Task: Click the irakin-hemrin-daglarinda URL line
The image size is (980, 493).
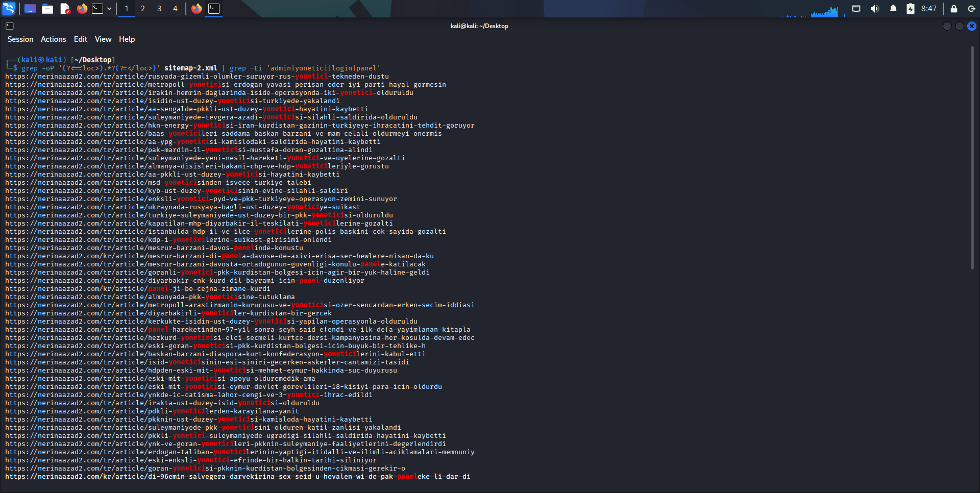Action: tap(209, 92)
